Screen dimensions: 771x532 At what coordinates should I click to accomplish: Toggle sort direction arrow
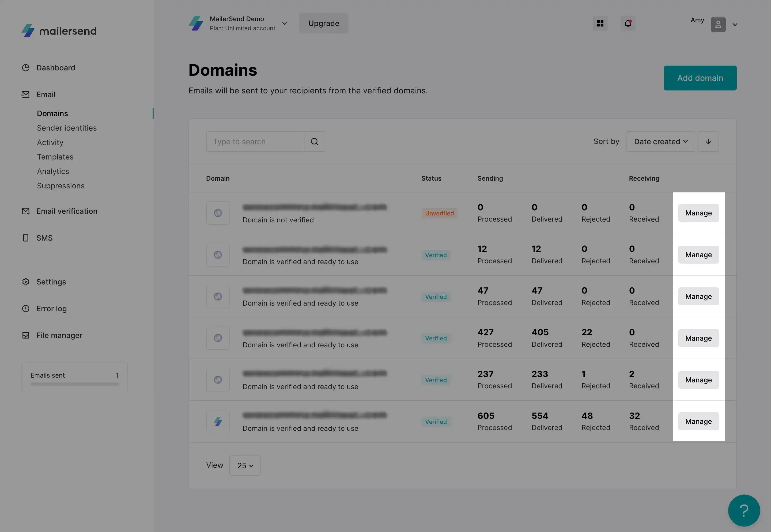(x=708, y=142)
